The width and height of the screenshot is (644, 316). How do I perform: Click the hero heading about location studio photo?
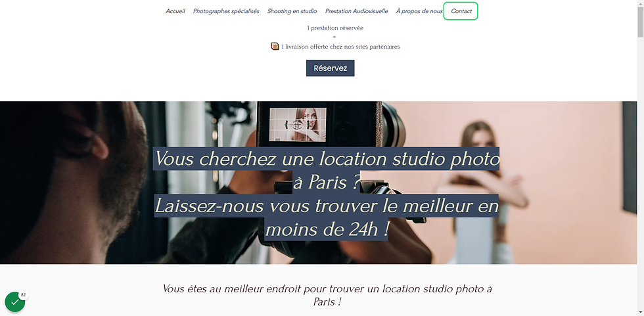coord(327,194)
